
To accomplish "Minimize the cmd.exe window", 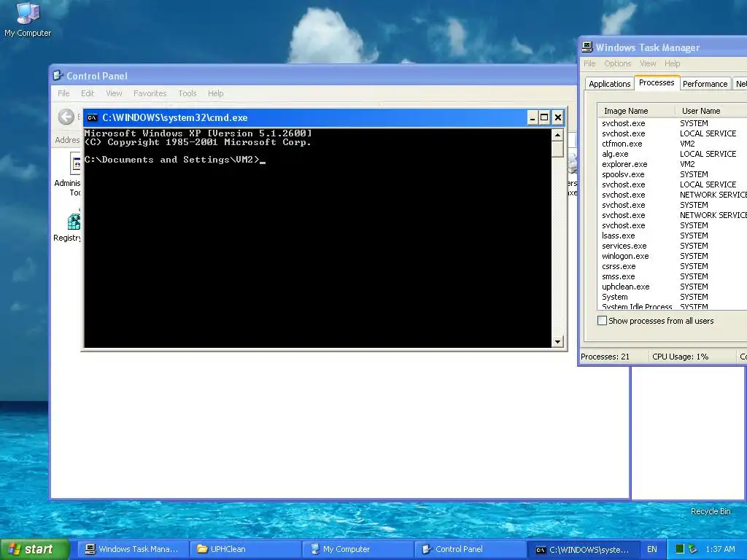I will [533, 117].
